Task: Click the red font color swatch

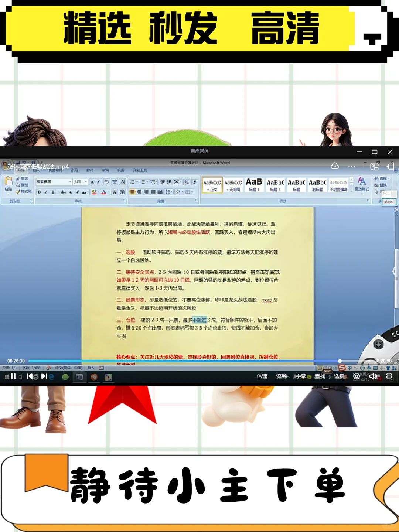Action: 103,192
